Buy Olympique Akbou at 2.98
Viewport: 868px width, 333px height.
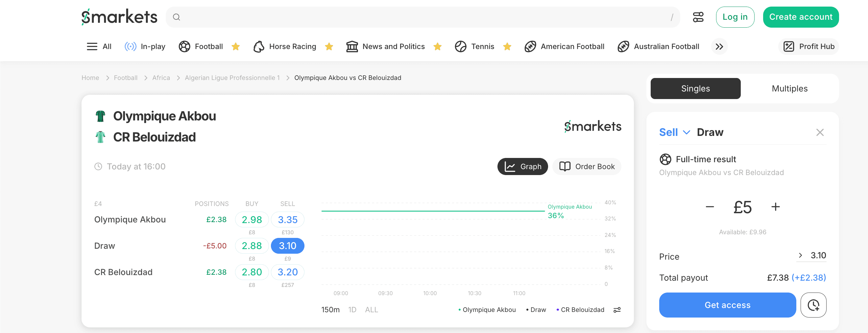(x=252, y=219)
